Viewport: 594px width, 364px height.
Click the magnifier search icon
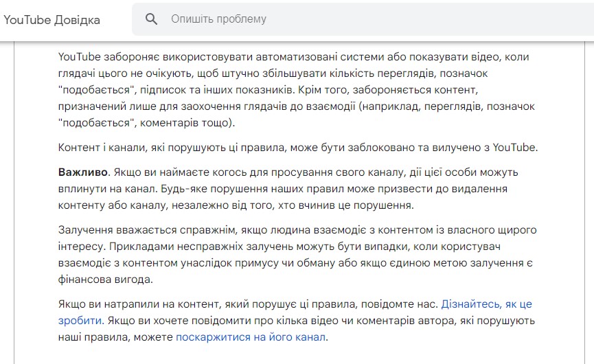coord(151,19)
